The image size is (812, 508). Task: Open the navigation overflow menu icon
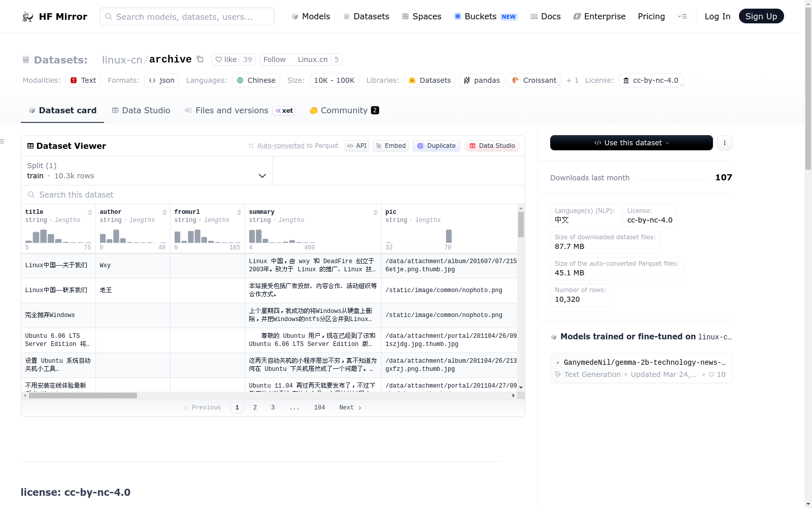pos(682,16)
